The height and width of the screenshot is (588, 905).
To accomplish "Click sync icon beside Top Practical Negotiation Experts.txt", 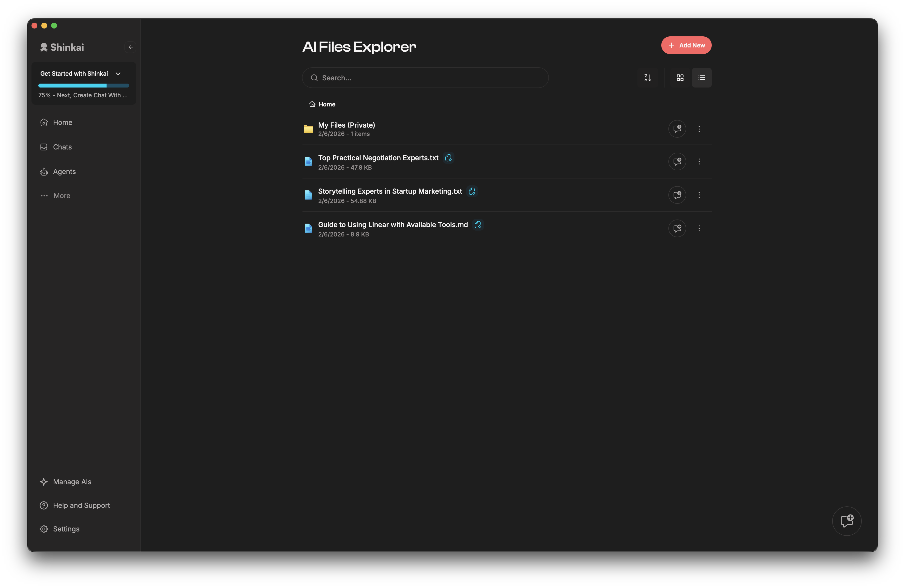I will pos(448,157).
